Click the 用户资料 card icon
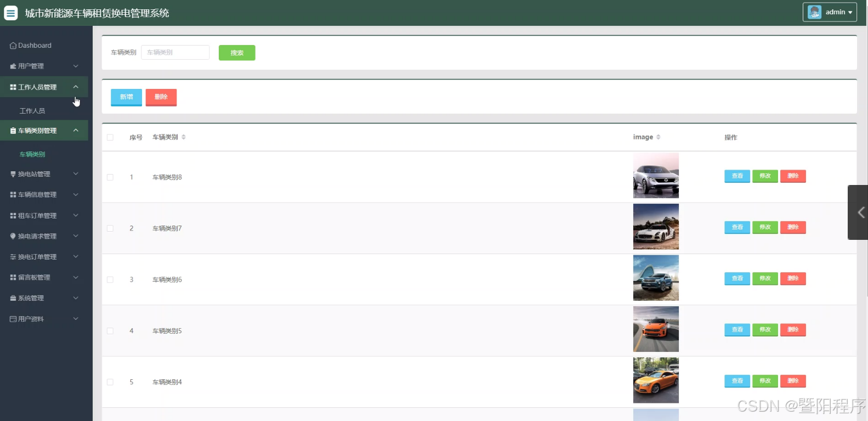This screenshot has height=421, width=868. (13, 319)
